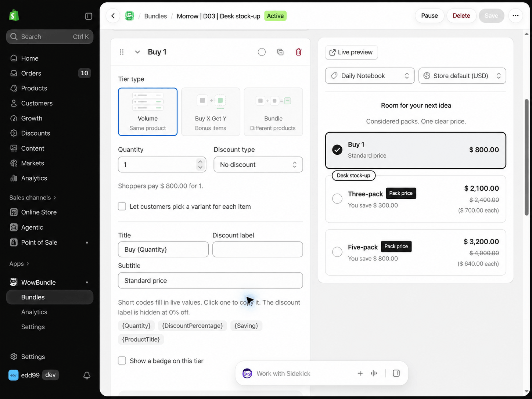Expand the Apps section
The height and width of the screenshot is (399, 532).
click(x=19, y=264)
